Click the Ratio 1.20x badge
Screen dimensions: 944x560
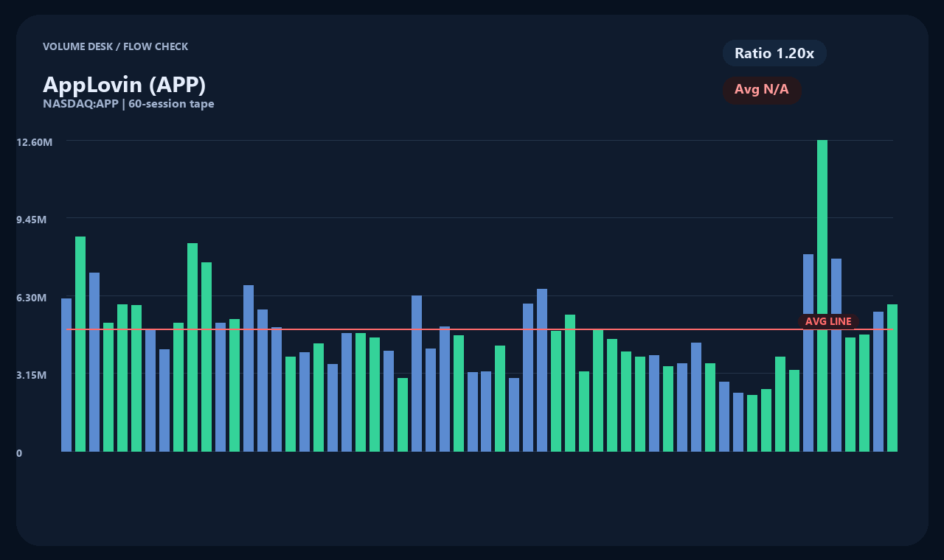tap(774, 53)
